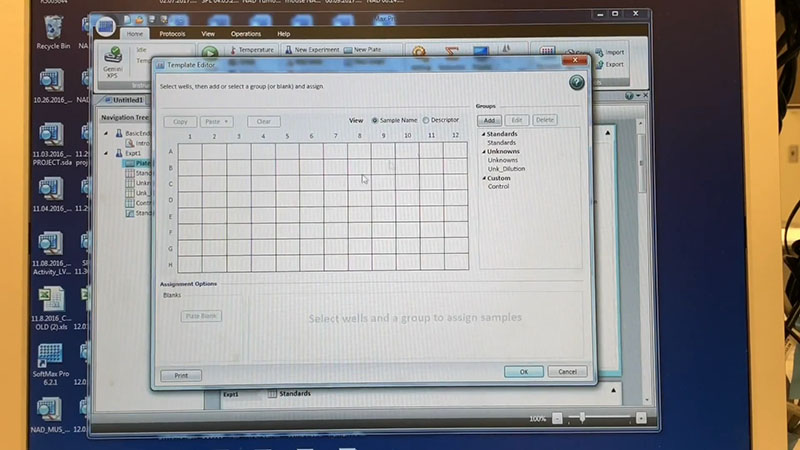Select the Standards item under Standards group
Image resolution: width=800 pixels, height=450 pixels.
502,143
